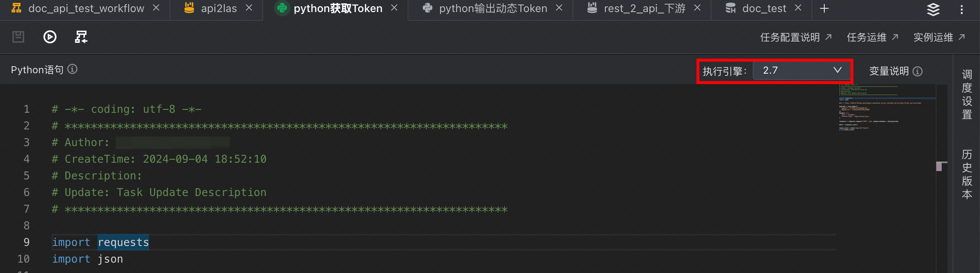The width and height of the screenshot is (980, 273).
Task: Close the doc_test tab
Action: (798, 8)
